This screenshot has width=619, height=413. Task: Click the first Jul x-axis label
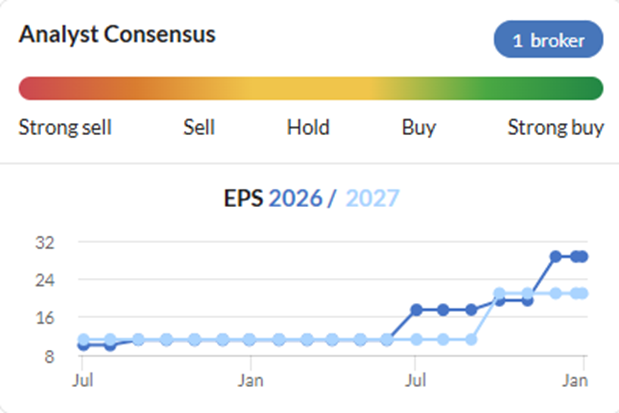[x=83, y=380]
